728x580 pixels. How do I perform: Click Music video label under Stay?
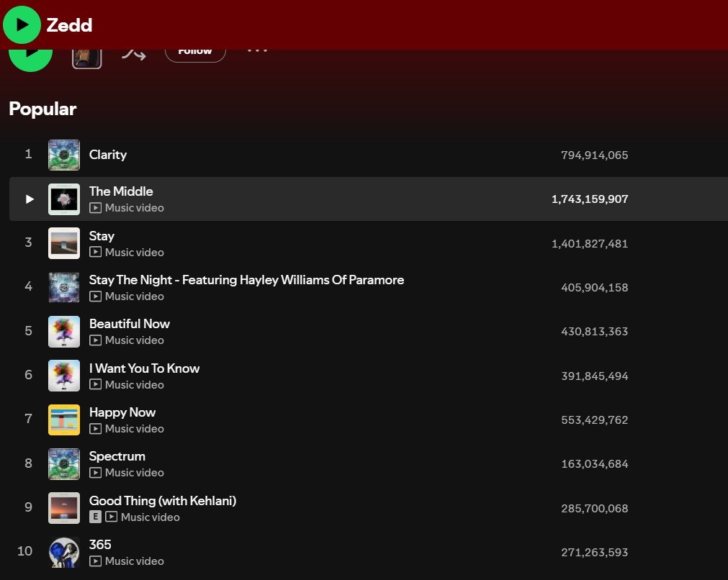coord(134,253)
